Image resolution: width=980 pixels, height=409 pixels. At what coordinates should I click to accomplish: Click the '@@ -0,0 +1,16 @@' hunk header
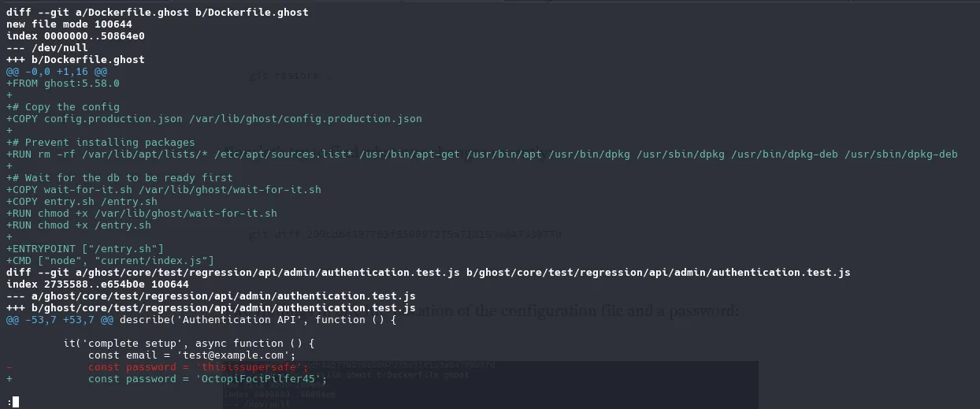[x=57, y=72]
